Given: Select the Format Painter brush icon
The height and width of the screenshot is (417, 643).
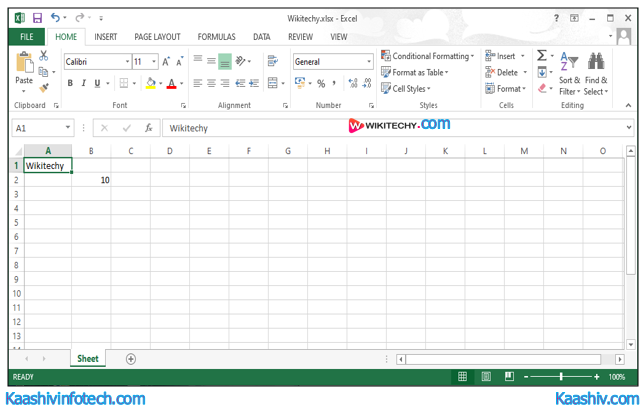Looking at the screenshot, I should [44, 89].
